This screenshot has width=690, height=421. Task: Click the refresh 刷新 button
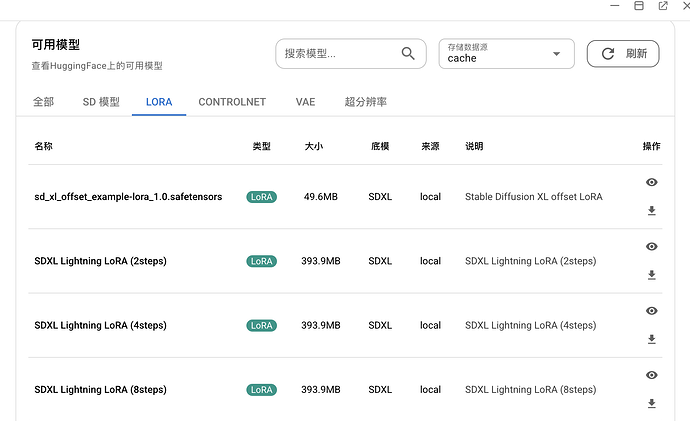[623, 54]
